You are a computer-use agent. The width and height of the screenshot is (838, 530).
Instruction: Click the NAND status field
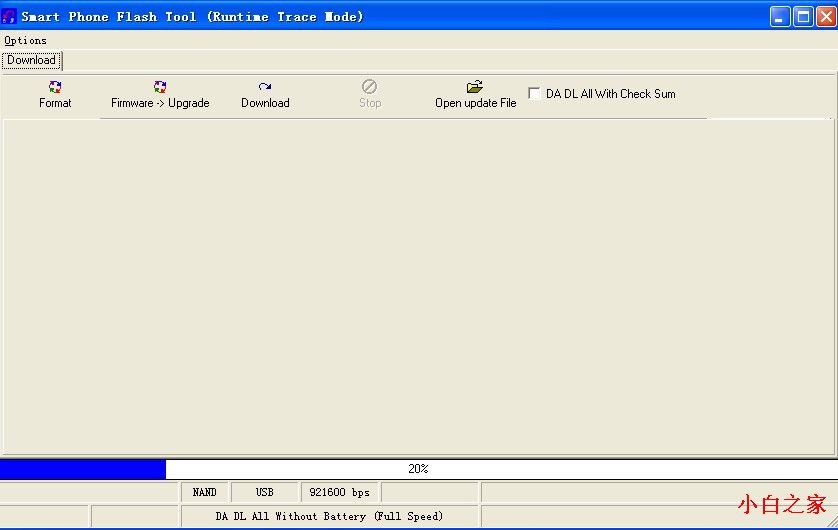[205, 492]
